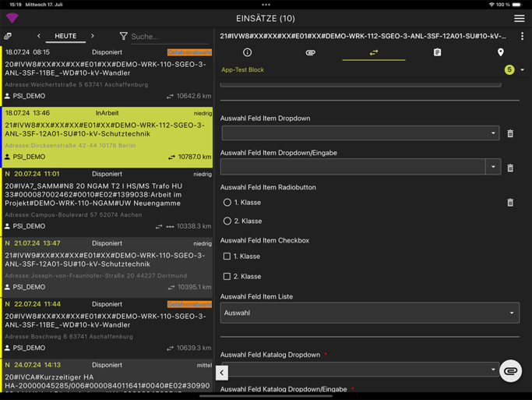Click the three dots at top center
The width and height of the screenshot is (532, 400).
click(266, 5)
